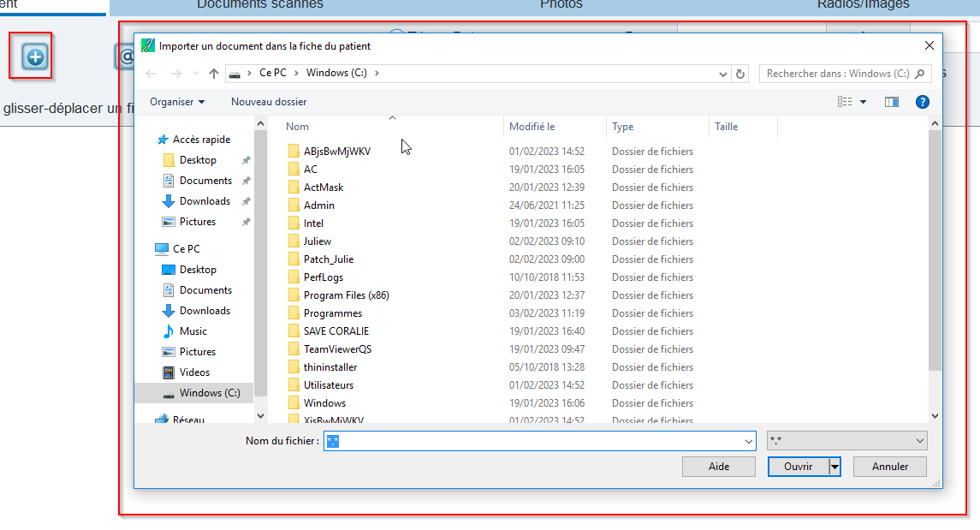Image resolution: width=980 pixels, height=530 pixels.
Task: Expand the file name history dropdown
Action: 748,441
